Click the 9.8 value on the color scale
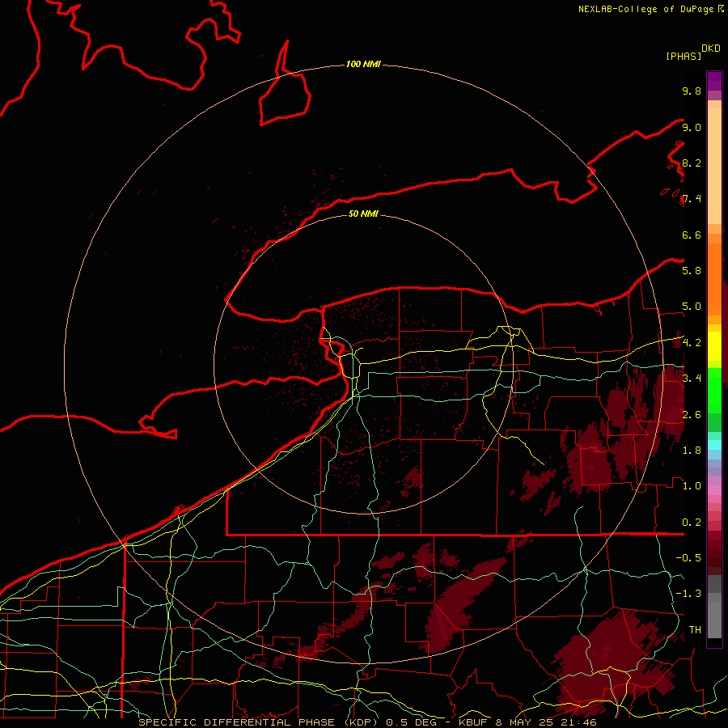 click(x=692, y=91)
